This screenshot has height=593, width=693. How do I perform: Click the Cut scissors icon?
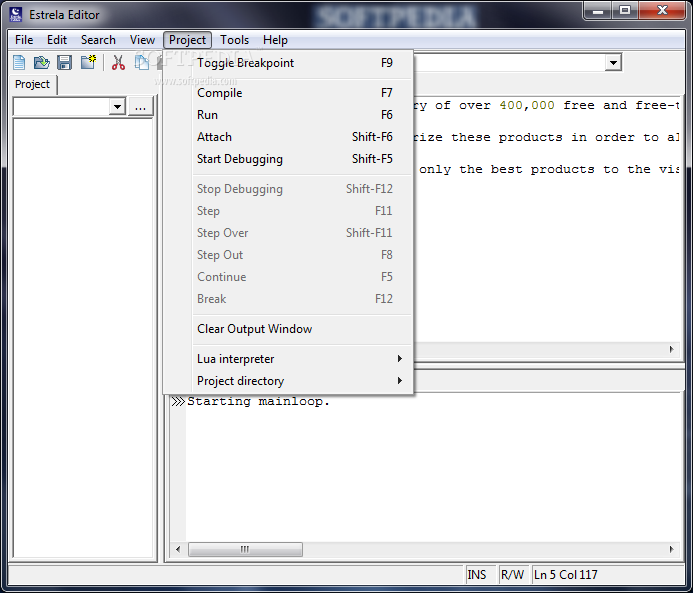click(x=118, y=63)
